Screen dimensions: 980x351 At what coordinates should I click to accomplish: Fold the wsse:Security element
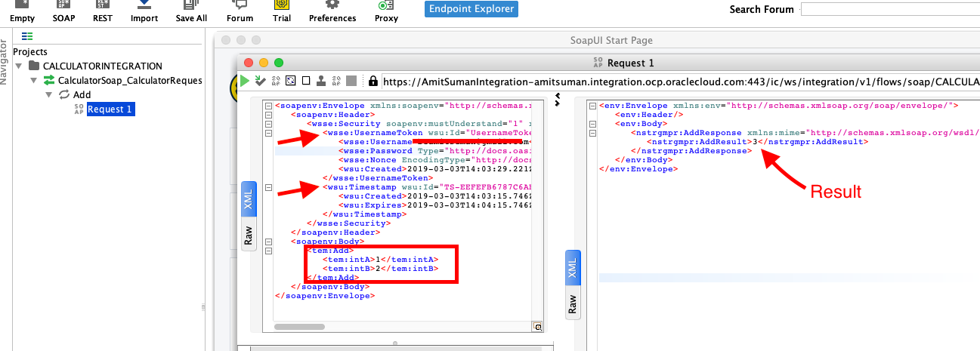click(269, 123)
